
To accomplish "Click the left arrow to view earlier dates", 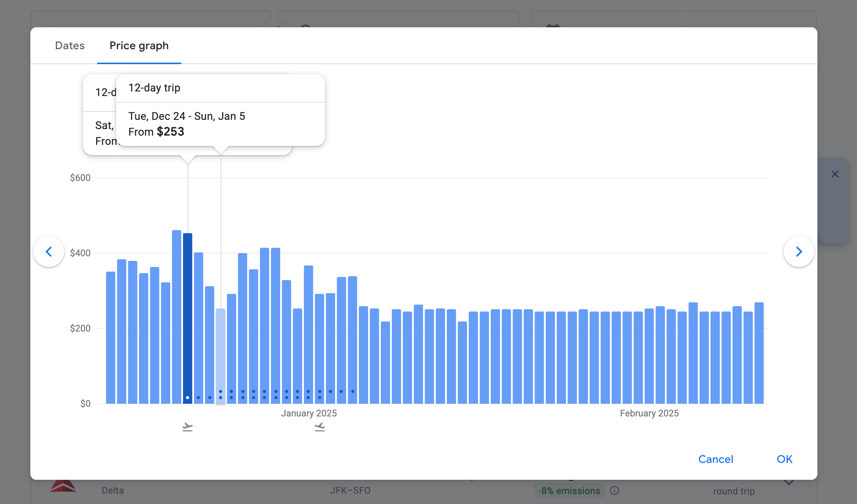I will pyautogui.click(x=49, y=252).
